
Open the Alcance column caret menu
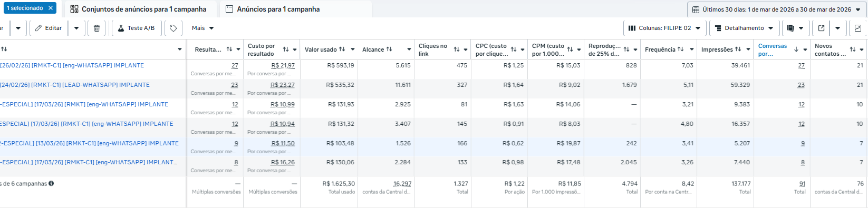tap(409, 49)
